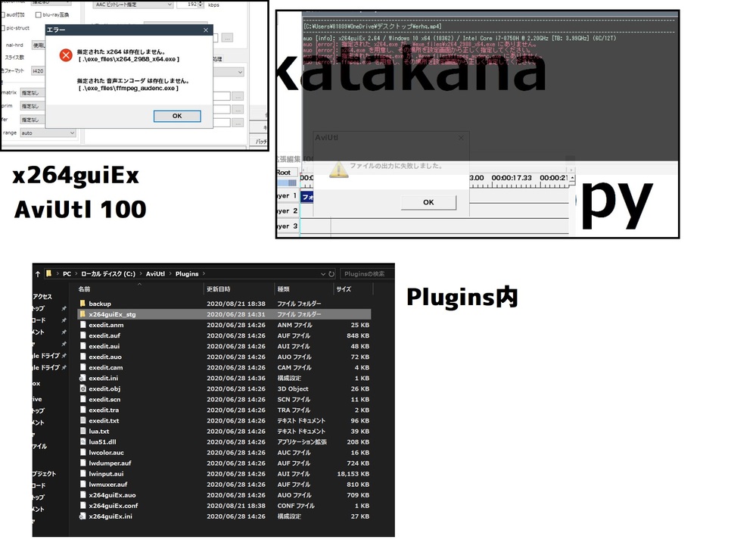Viewport: 756px width, 552px height.
Task: Select the exedit.ini file icon
Action: coord(83,378)
